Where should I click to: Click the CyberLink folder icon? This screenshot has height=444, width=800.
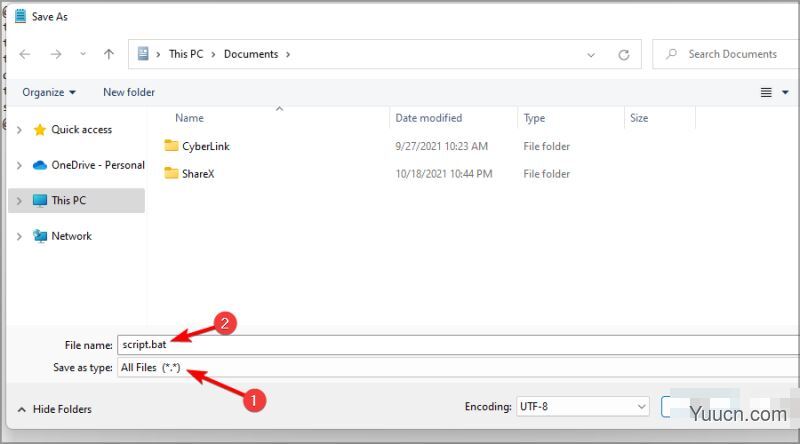(171, 145)
